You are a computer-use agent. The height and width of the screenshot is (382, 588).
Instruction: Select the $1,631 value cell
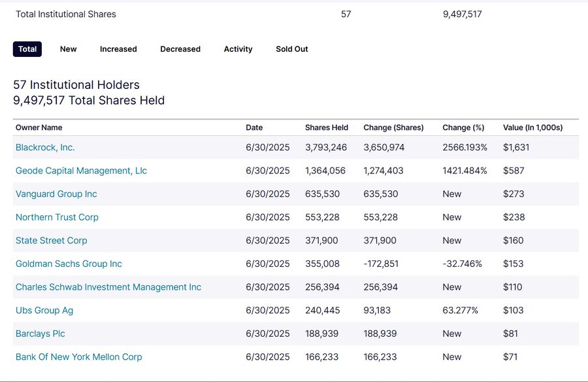516,147
